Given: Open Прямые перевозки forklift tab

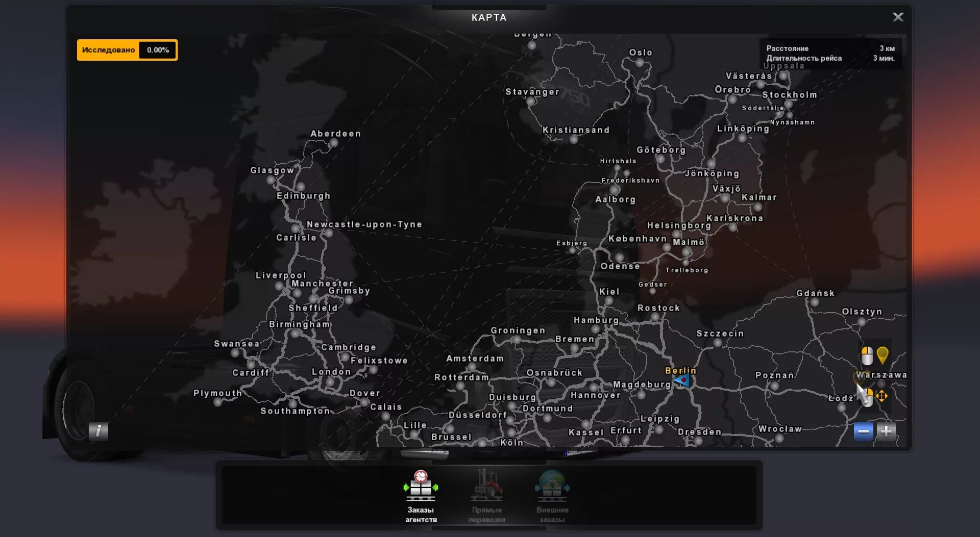Looking at the screenshot, I should (x=487, y=496).
